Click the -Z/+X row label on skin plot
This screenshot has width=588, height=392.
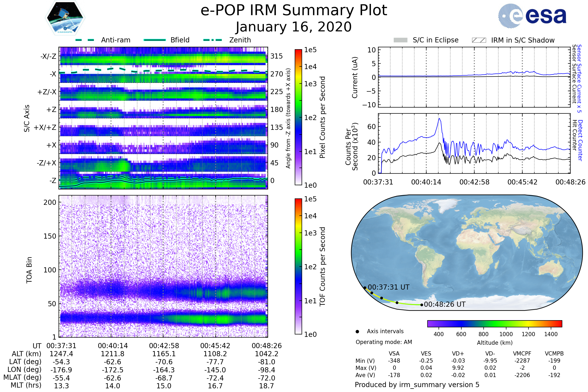[x=47, y=163]
